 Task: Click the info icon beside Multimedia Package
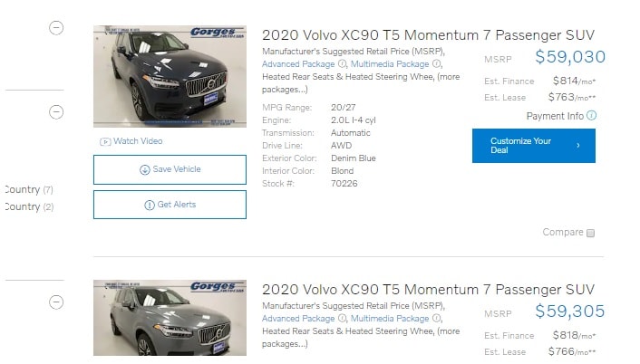(437, 64)
